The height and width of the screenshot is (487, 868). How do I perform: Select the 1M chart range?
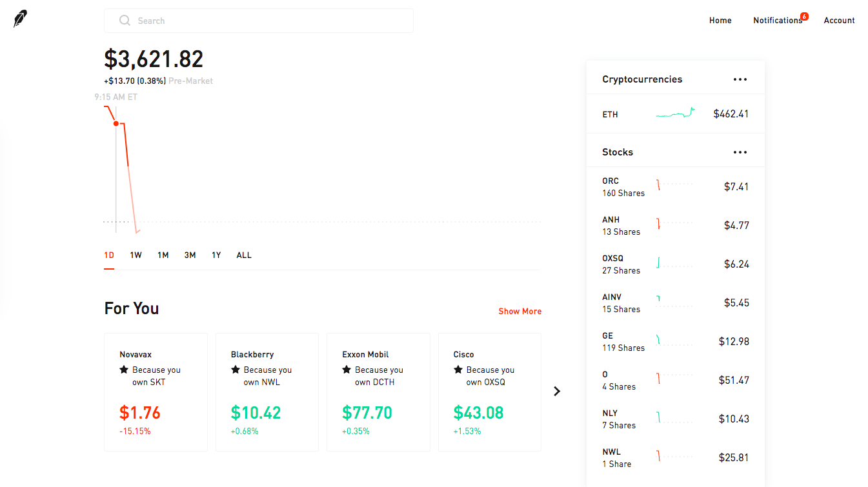[x=163, y=255]
